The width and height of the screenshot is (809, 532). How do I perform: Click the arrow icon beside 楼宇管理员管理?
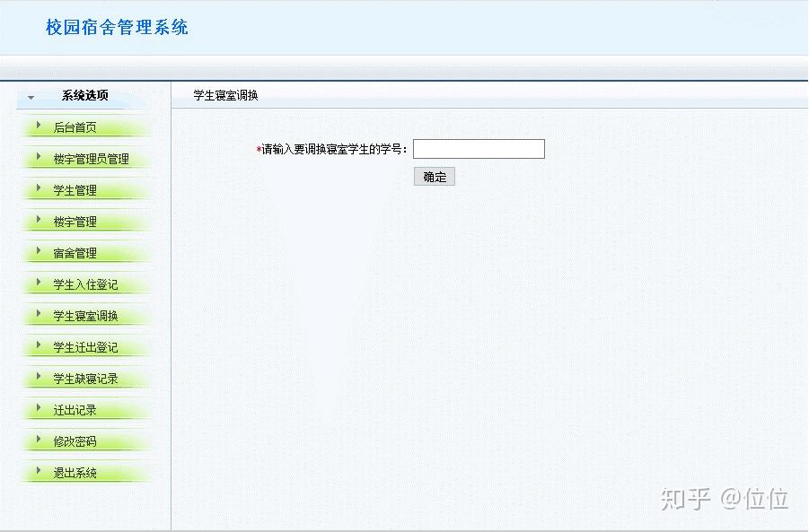pyautogui.click(x=38, y=158)
